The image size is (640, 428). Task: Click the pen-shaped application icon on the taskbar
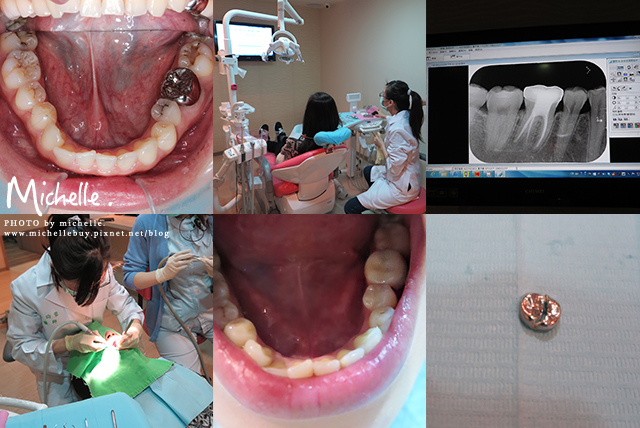500,174
